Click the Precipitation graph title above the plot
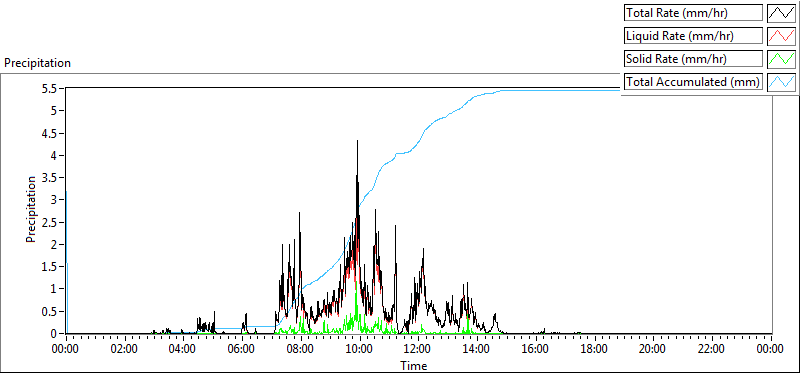The width and height of the screenshot is (800, 373). point(37,63)
